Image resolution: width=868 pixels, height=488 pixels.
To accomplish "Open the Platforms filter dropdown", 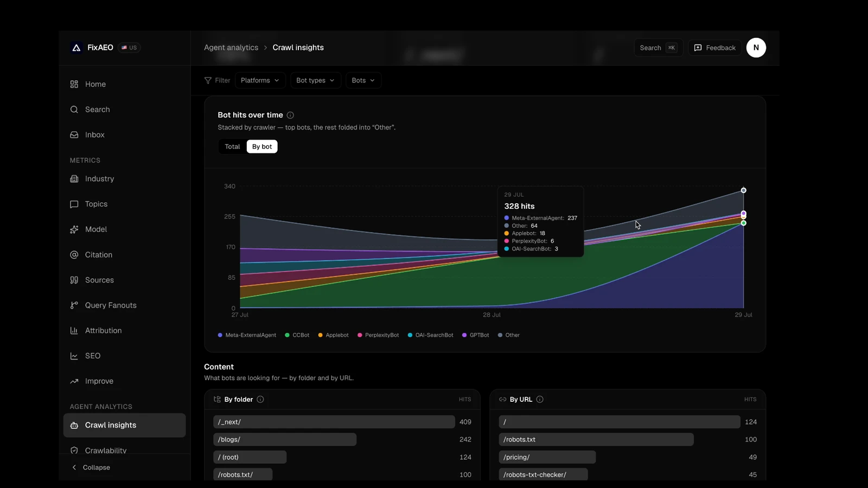I will coord(260,80).
